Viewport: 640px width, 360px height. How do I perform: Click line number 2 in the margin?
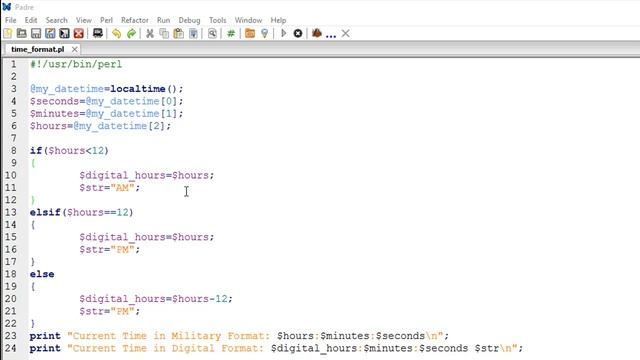(14, 76)
